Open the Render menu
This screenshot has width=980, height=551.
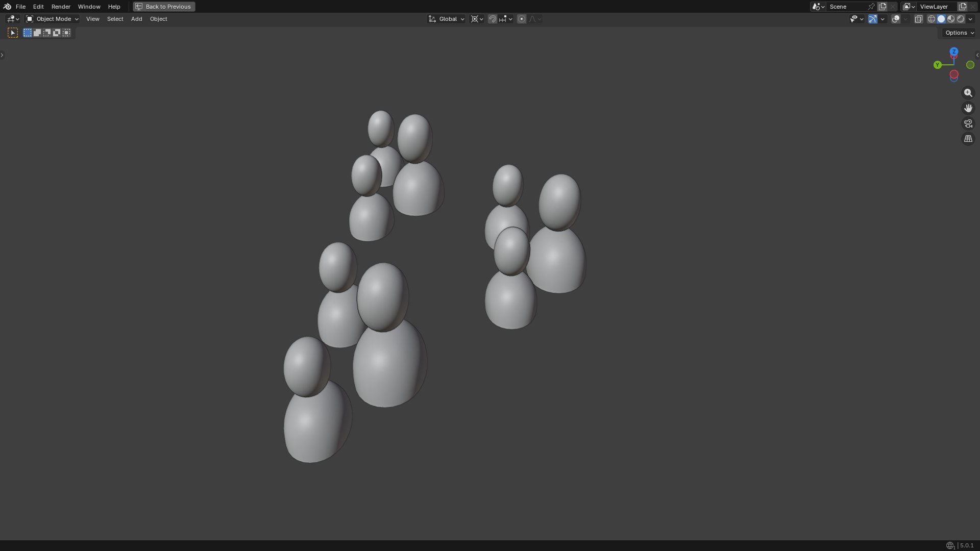[61, 7]
